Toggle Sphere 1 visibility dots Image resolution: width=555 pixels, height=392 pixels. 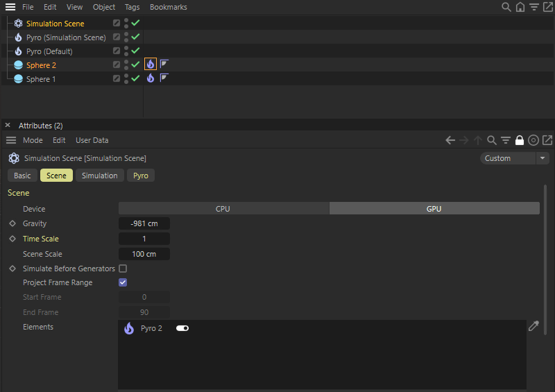click(x=126, y=78)
